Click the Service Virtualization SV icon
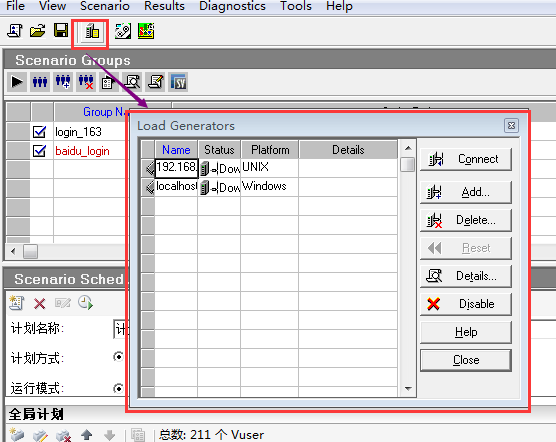556x442 pixels. point(178,82)
